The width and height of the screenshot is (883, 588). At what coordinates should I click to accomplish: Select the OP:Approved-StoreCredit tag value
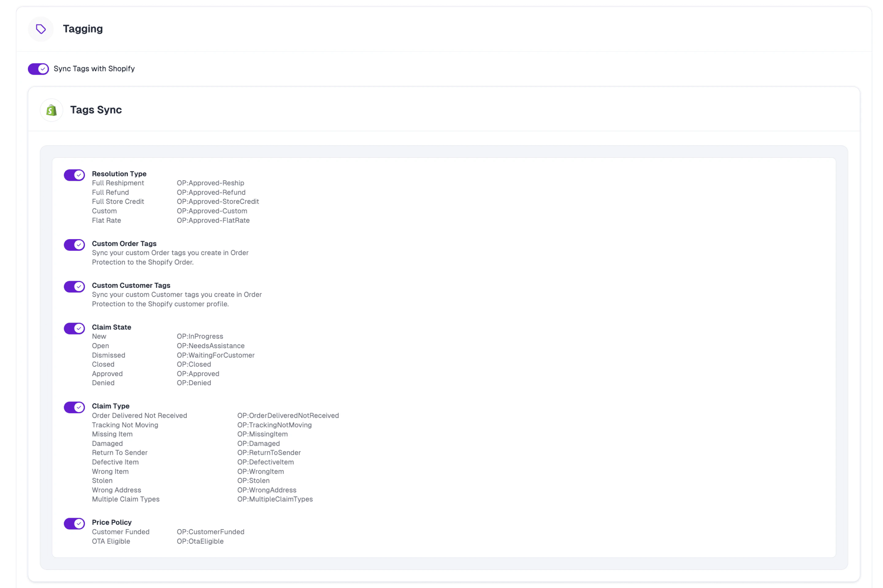point(218,201)
